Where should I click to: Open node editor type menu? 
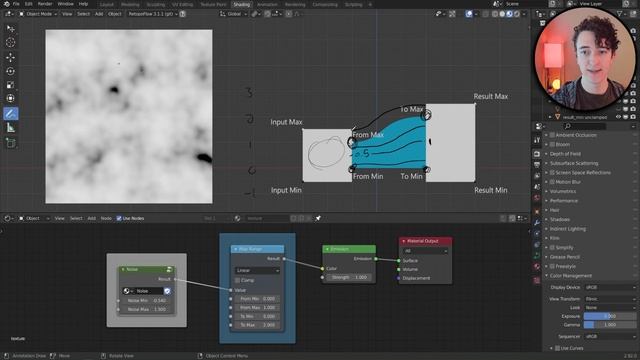[9, 218]
